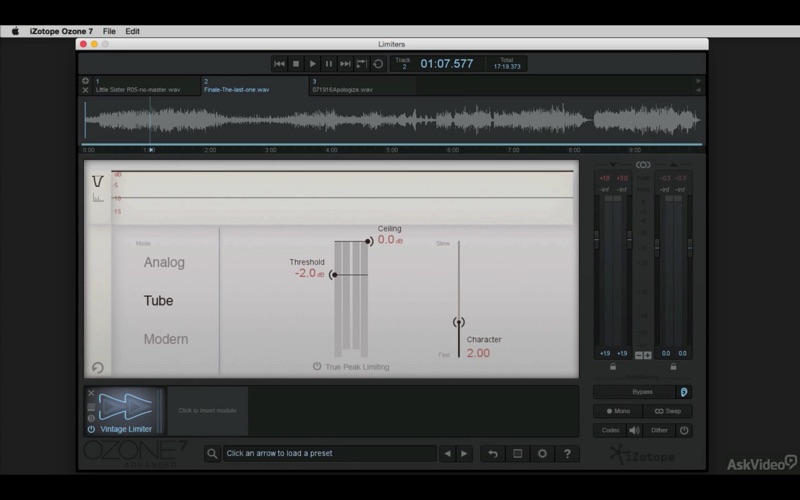Click Swap channels button

[x=667, y=411]
